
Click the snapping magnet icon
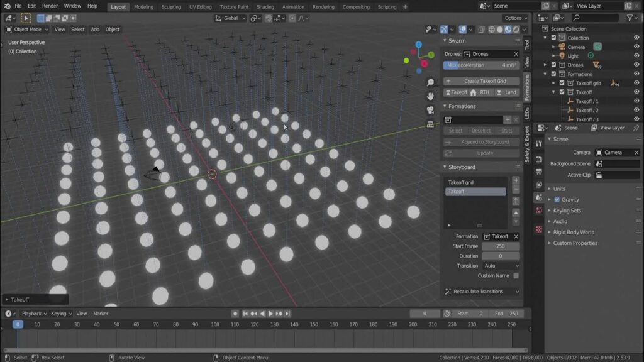[x=268, y=18]
